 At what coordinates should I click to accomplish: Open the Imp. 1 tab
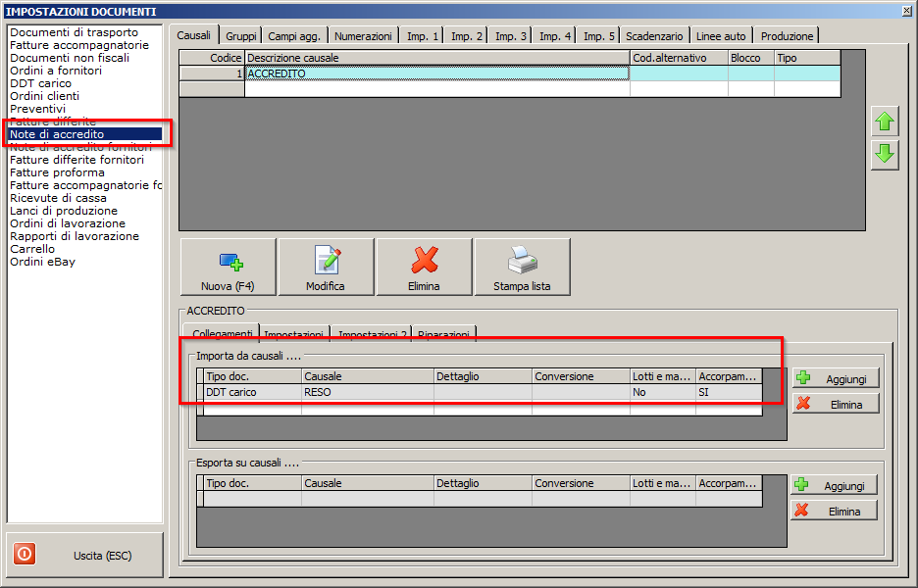pos(422,35)
